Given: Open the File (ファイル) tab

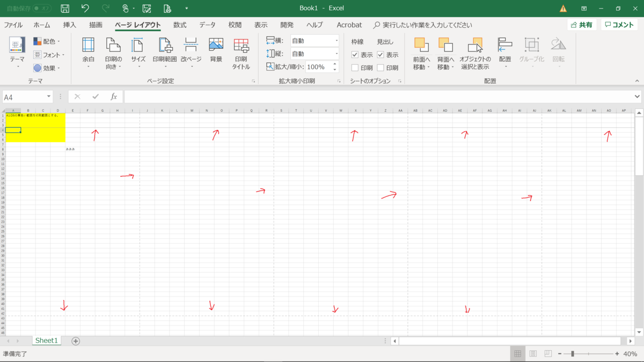Looking at the screenshot, I should click(13, 25).
